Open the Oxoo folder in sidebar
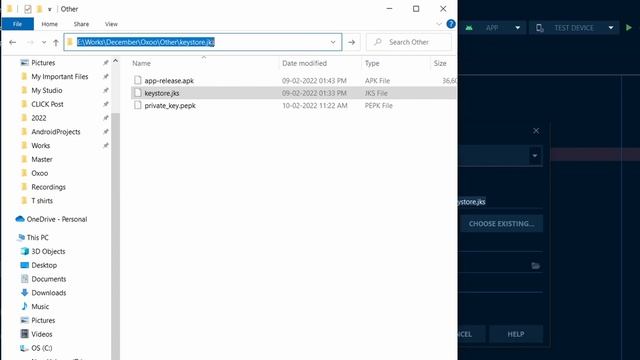The image size is (640, 360). pos(40,173)
